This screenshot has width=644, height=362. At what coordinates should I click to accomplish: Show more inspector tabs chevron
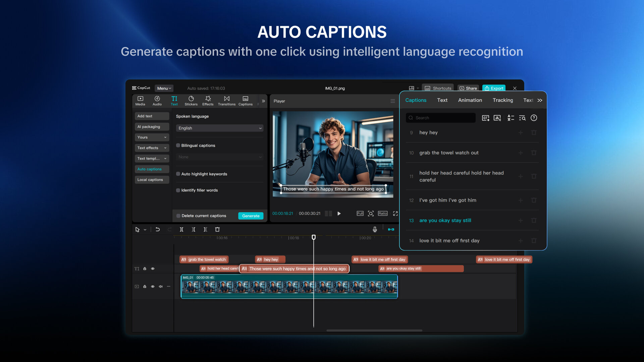540,100
